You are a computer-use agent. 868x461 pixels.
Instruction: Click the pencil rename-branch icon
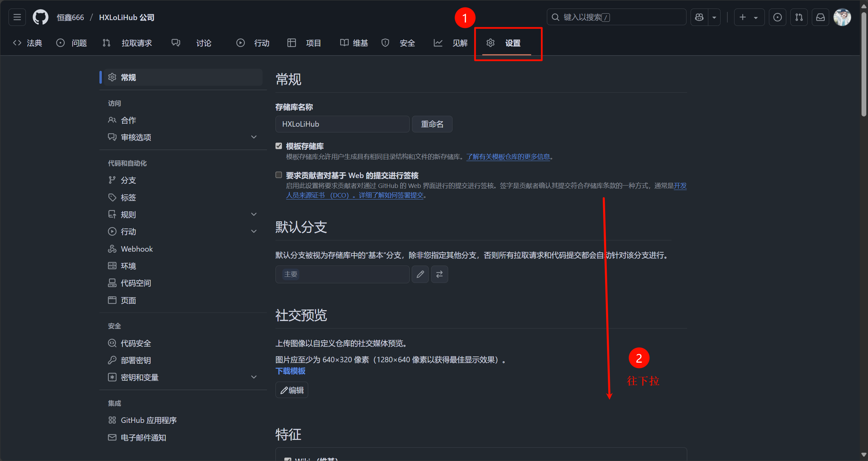coord(420,274)
